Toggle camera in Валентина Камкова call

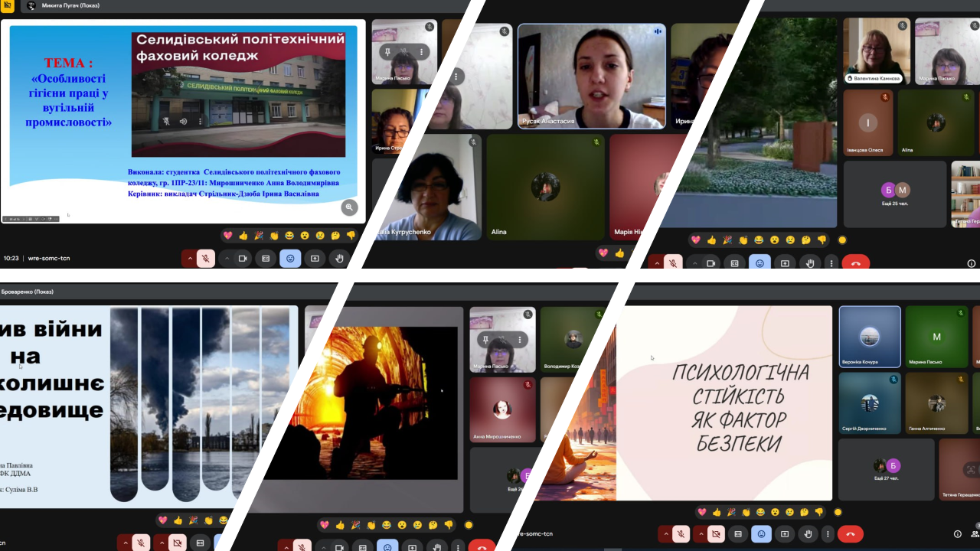(710, 263)
